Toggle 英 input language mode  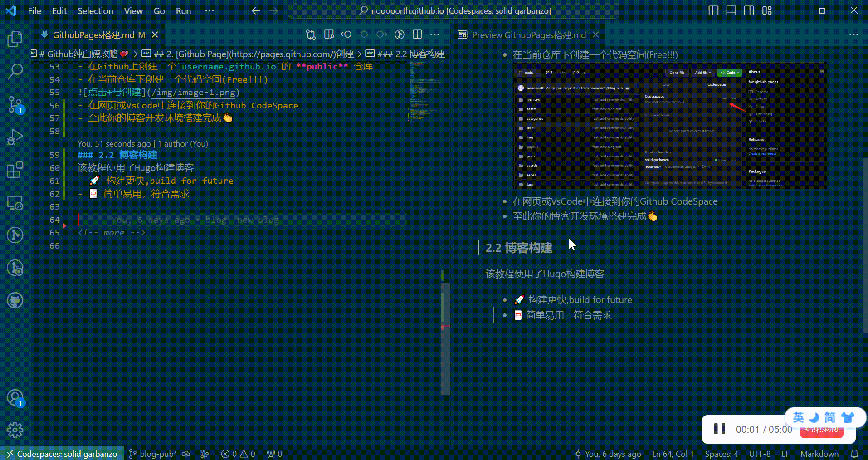(x=799, y=417)
